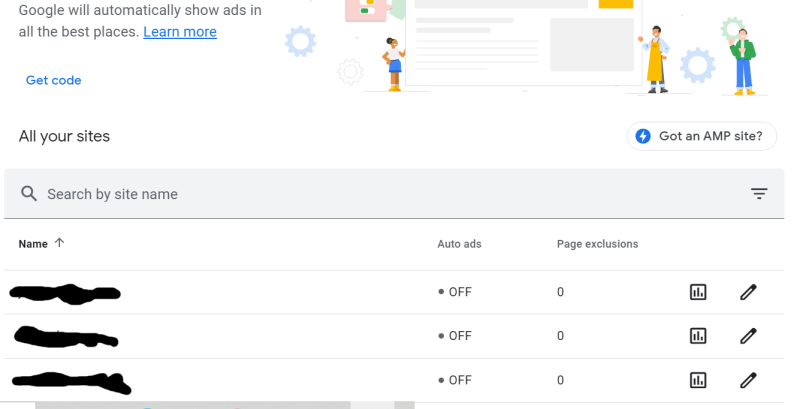This screenshot has width=800, height=409.
Task: Click the Name sort arrow
Action: 59,243
